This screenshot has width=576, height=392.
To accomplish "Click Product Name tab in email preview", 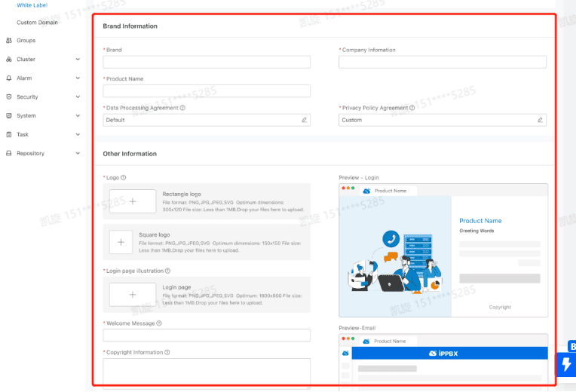I will [x=388, y=341].
